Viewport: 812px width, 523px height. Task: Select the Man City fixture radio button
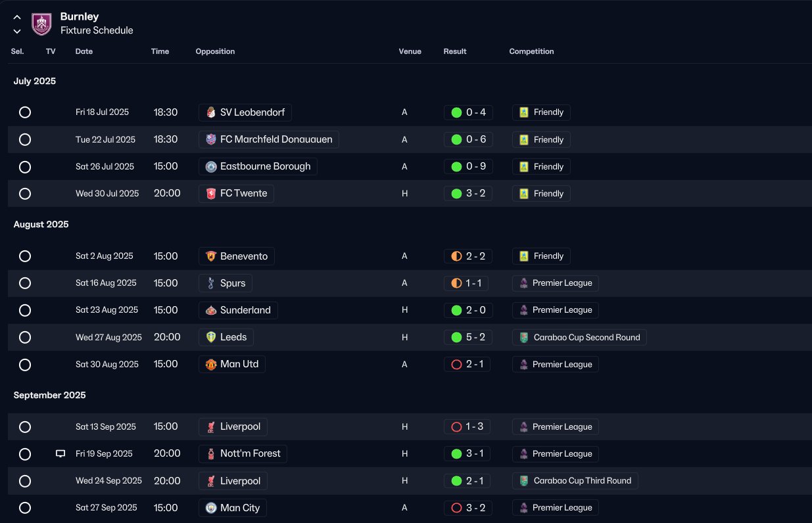tap(25, 508)
